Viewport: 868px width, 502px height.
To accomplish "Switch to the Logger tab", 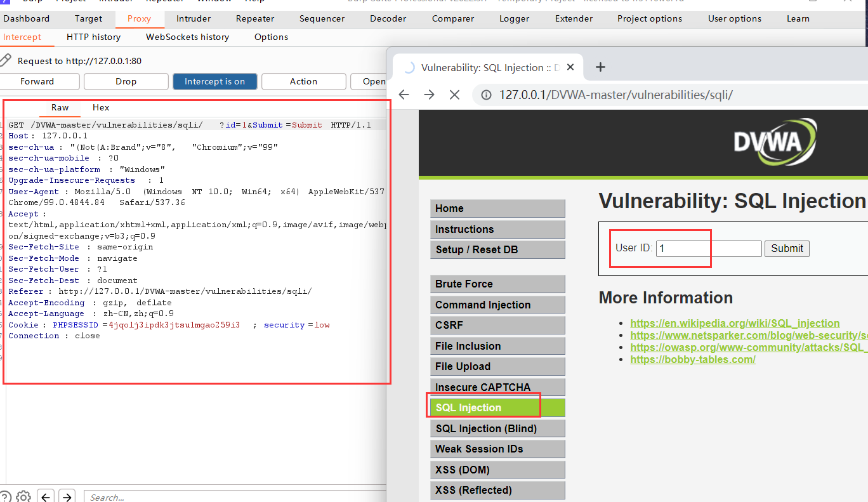I will click(x=514, y=18).
